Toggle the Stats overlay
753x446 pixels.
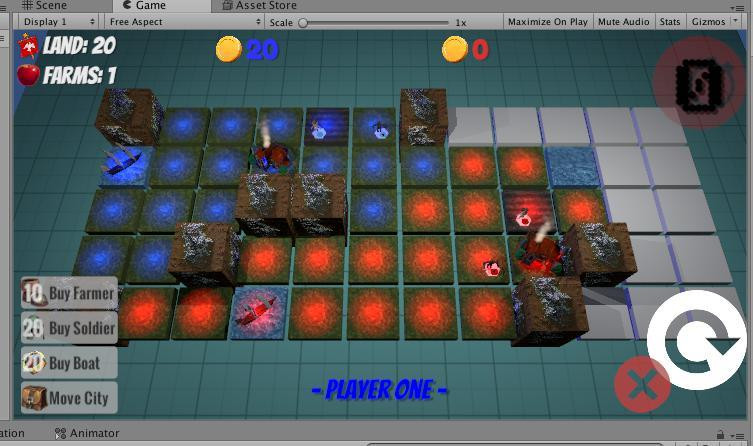pyautogui.click(x=669, y=22)
